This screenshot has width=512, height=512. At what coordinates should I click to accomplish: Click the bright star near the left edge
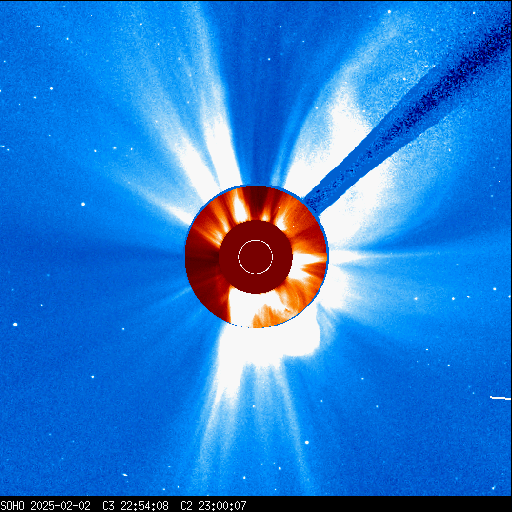click(x=15, y=324)
